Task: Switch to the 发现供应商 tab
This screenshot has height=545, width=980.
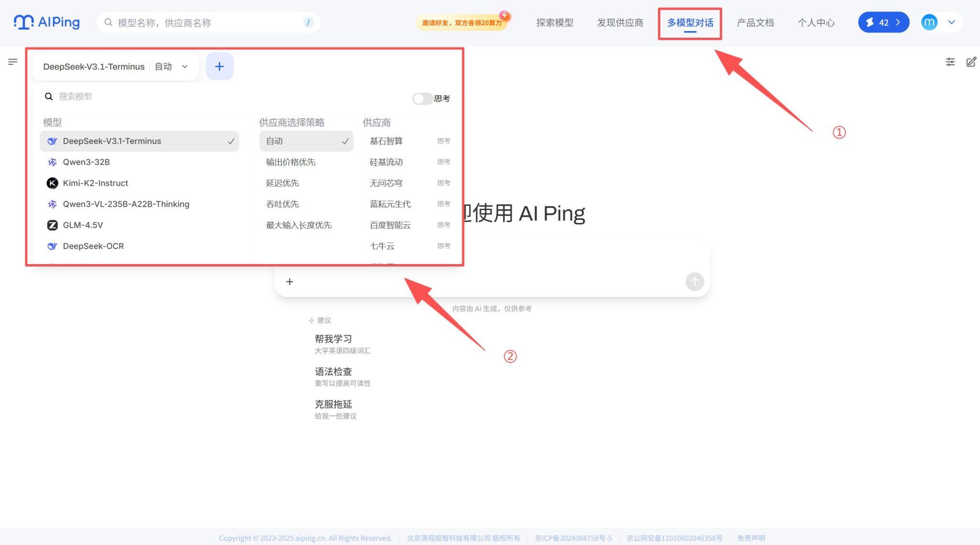Action: click(620, 22)
